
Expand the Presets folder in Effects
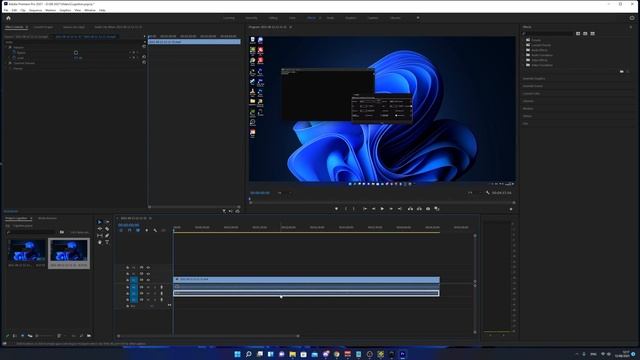coord(524,40)
